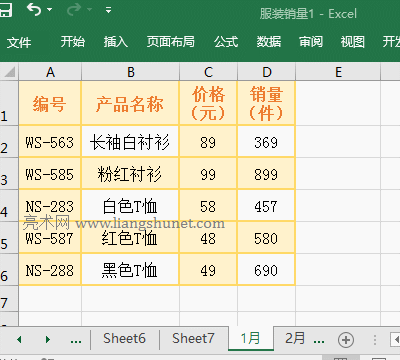Select sales cell with value 899

(x=266, y=174)
